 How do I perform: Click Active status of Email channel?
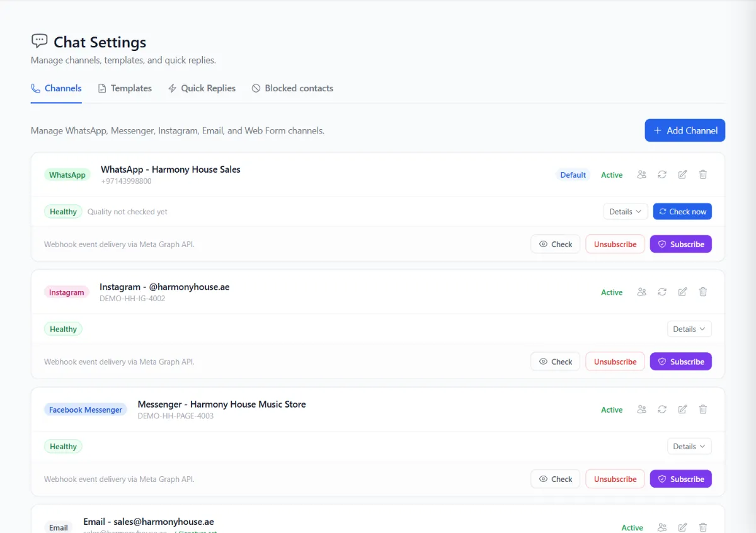pyautogui.click(x=633, y=528)
